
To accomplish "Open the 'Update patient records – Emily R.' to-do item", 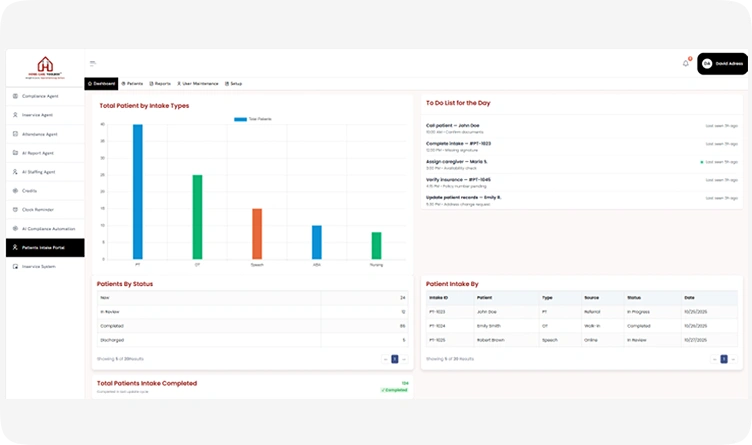I will pyautogui.click(x=582, y=200).
